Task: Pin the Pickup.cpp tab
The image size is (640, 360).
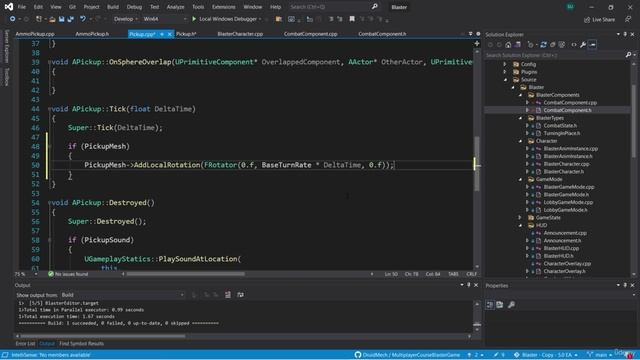Action: [162, 34]
